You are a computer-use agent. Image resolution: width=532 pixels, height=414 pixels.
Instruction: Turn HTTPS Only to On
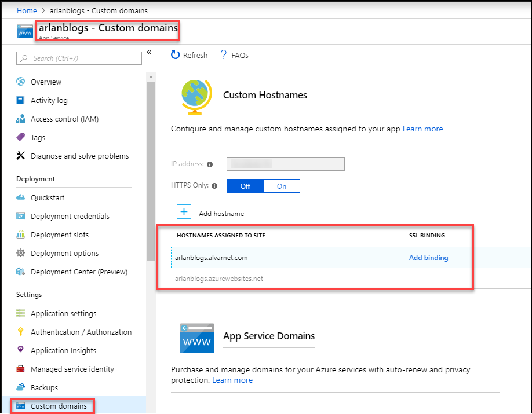tap(282, 186)
